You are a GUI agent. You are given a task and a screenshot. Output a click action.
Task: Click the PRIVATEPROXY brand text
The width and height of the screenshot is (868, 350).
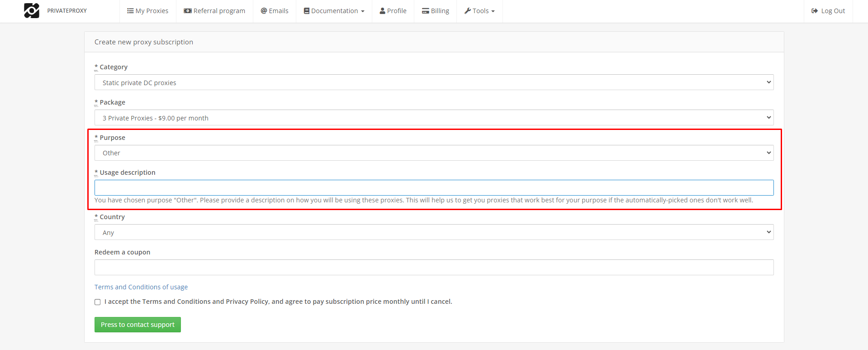click(67, 11)
